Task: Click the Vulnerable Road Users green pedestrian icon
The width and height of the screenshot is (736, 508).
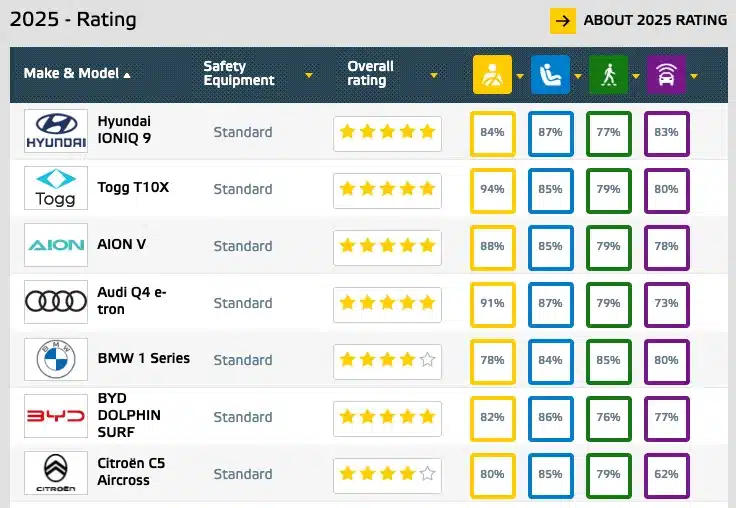Action: pos(608,75)
